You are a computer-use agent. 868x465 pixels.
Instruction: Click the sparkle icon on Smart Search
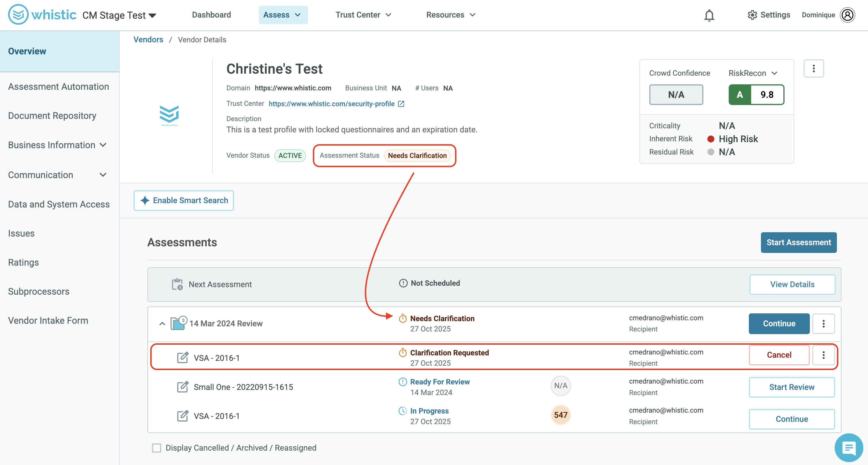click(x=144, y=201)
